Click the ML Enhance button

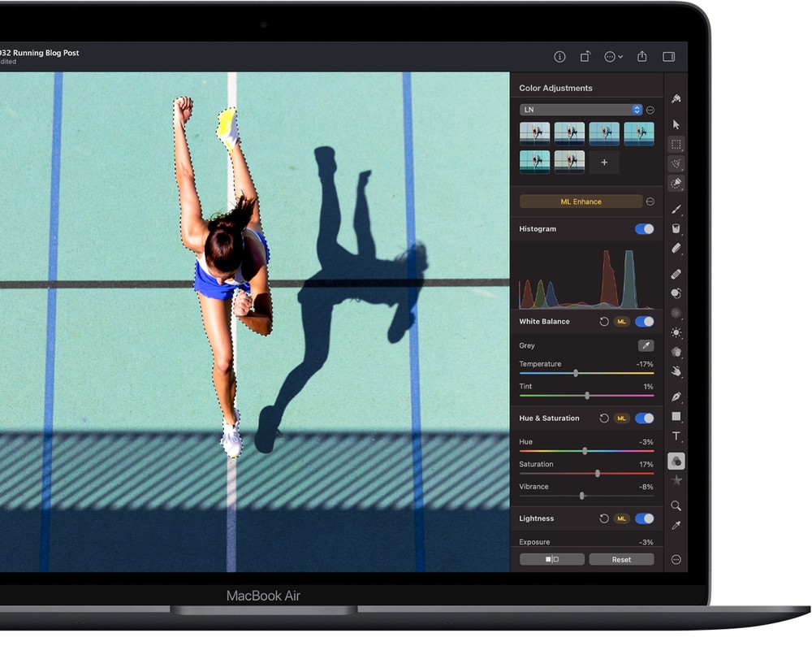(581, 202)
